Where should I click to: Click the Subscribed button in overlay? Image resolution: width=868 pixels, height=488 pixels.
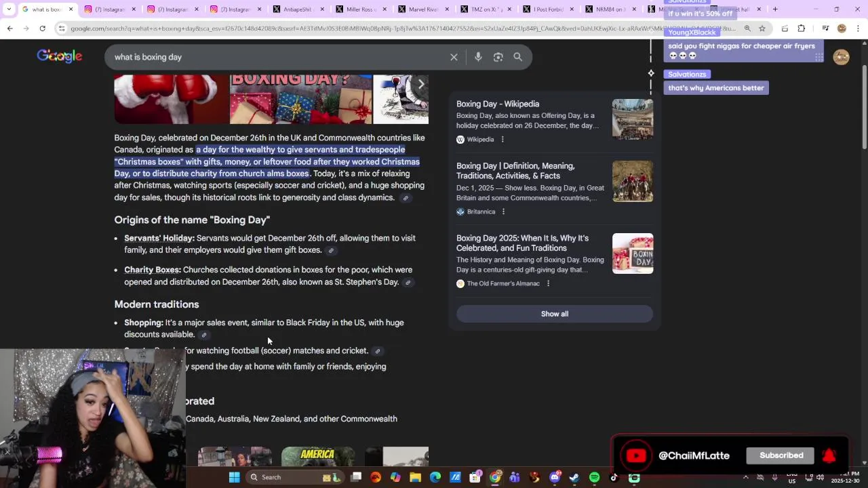pyautogui.click(x=781, y=456)
